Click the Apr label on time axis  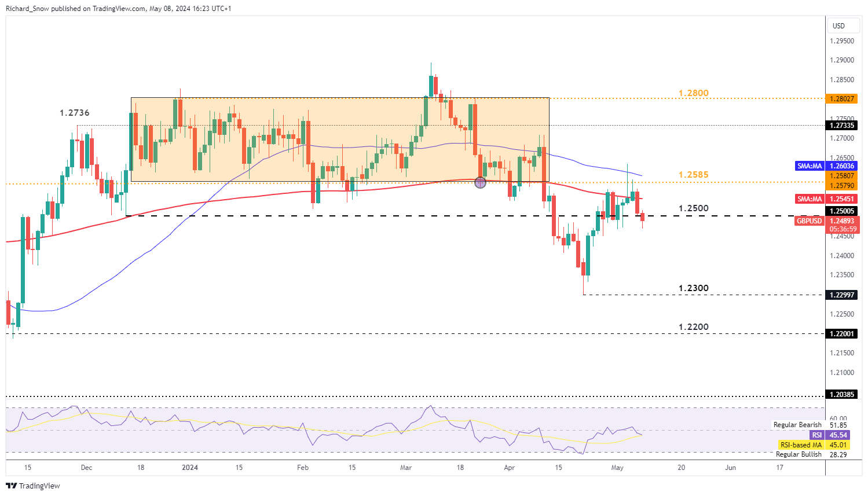(x=510, y=468)
